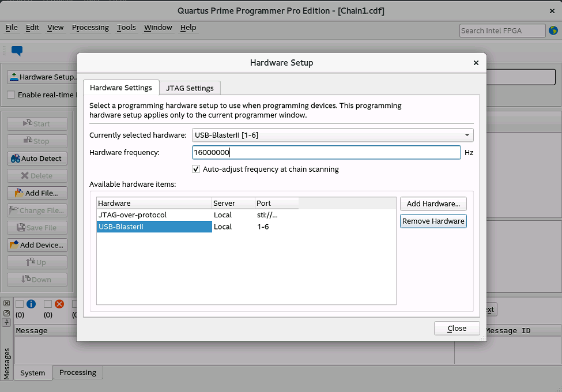Click the blue info message filter icon
562x392 pixels.
pyautogui.click(x=31, y=304)
